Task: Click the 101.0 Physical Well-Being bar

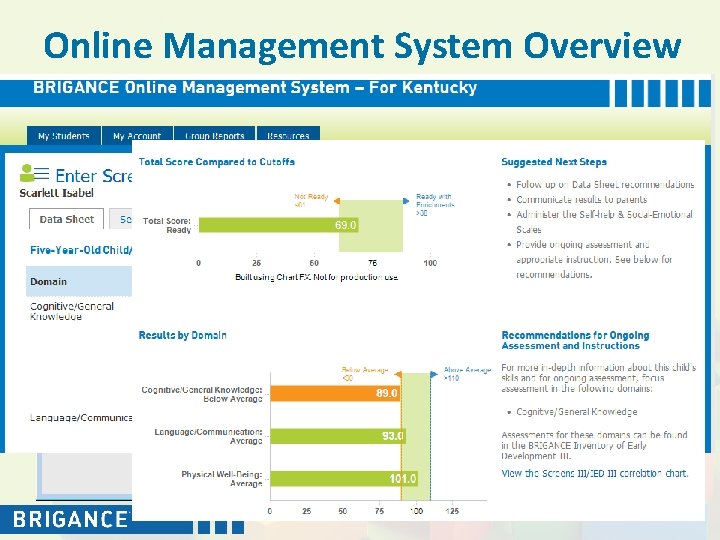Action: point(344,478)
